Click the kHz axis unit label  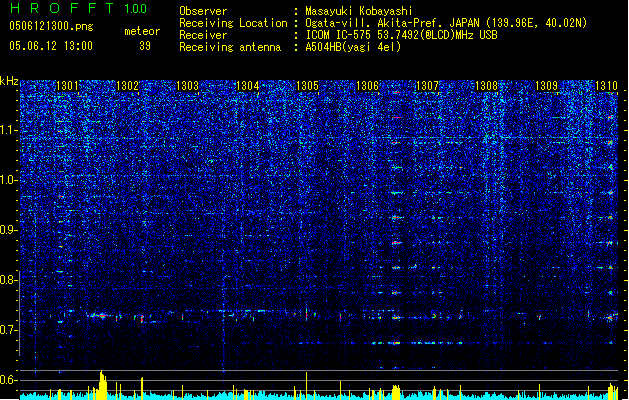[x=9, y=81]
